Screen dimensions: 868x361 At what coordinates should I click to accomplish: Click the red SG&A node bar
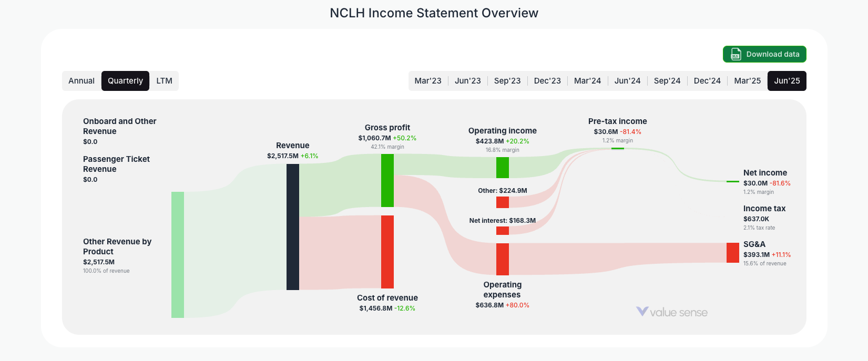pos(732,252)
